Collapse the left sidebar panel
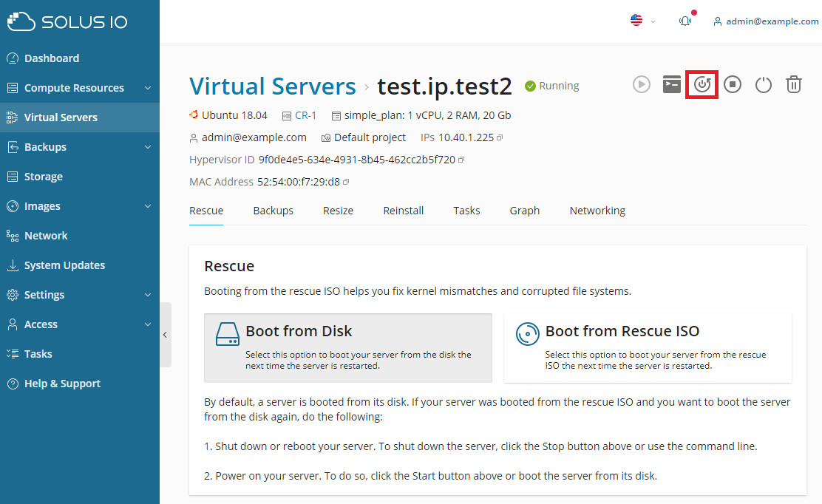 click(165, 335)
